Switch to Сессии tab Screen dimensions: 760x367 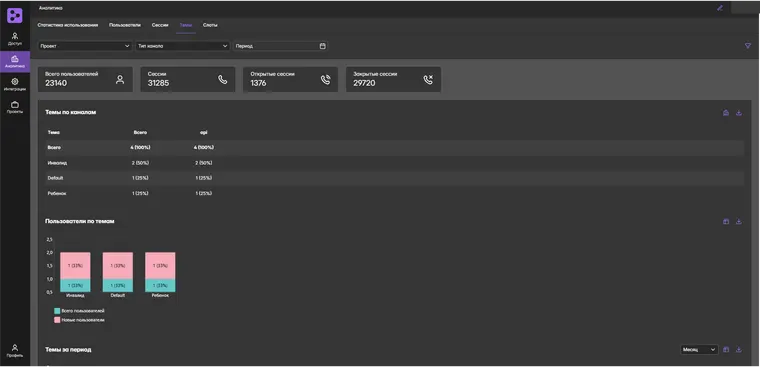[160, 25]
